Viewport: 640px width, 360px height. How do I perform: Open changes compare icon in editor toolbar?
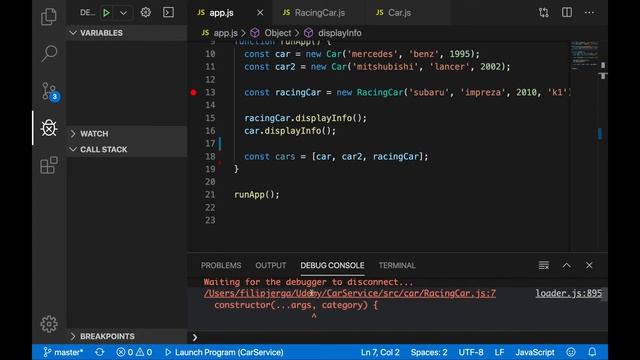(544, 13)
